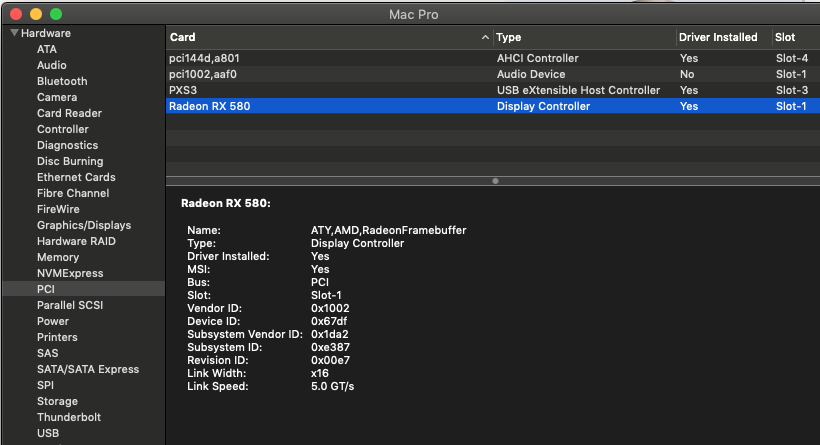The width and height of the screenshot is (820, 445).
Task: Click the Radeon RX 580 details heading
Action: tap(225, 203)
